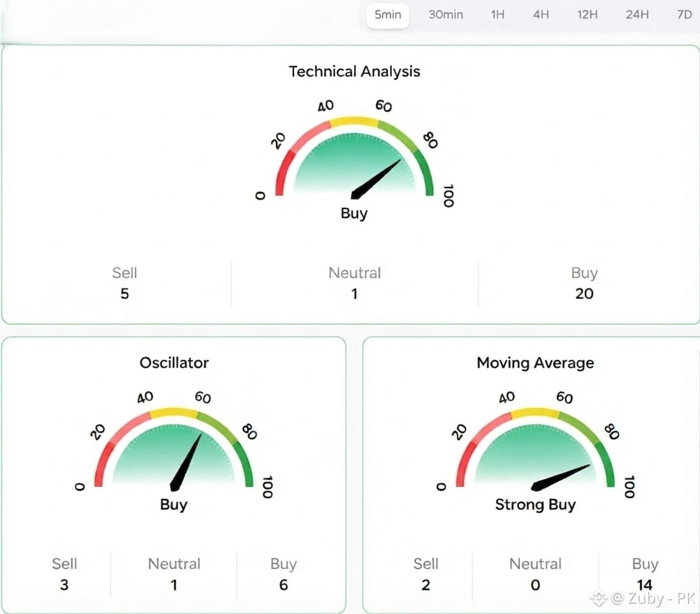Select the 5min timeframe tab

click(387, 15)
